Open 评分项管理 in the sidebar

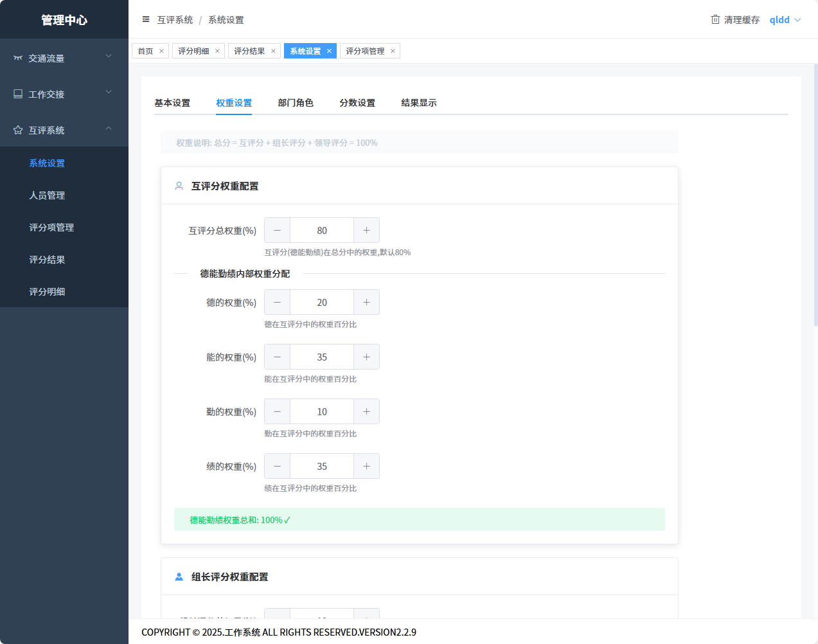(51, 228)
